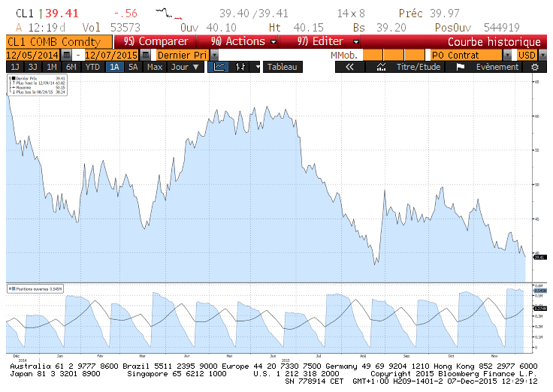Click the green up-arrow next to CL1

(41, 14)
